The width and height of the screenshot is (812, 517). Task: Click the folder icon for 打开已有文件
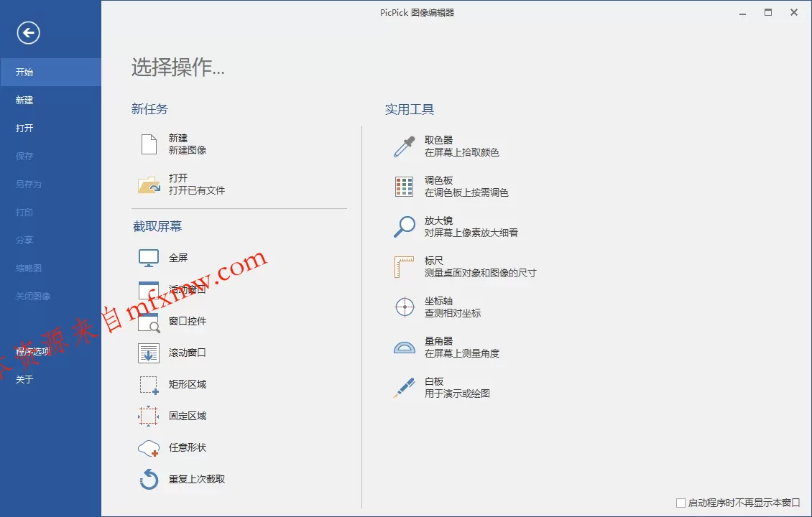pyautogui.click(x=149, y=185)
